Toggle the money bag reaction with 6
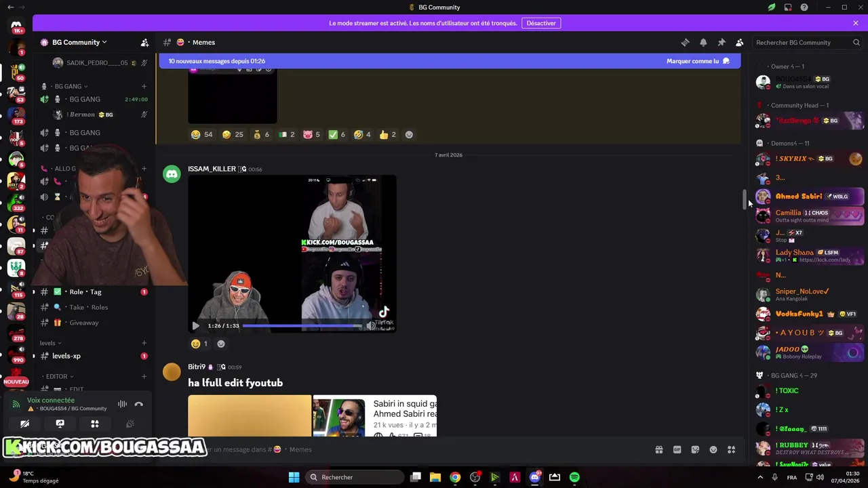This screenshot has height=488, width=868. point(261,134)
